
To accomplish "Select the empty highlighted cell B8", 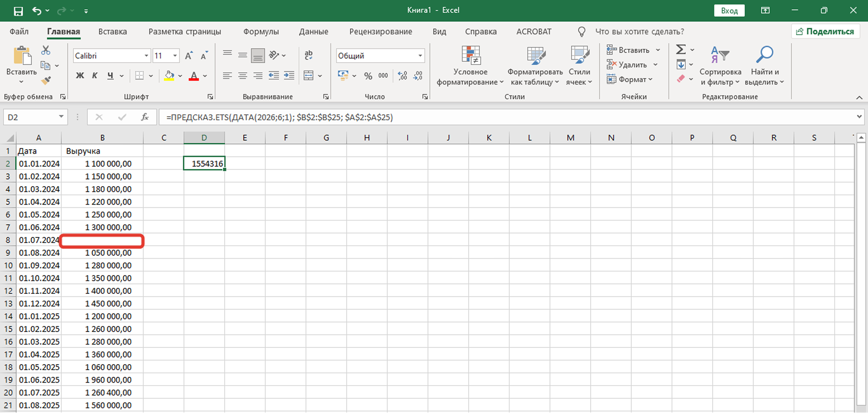I will point(102,240).
